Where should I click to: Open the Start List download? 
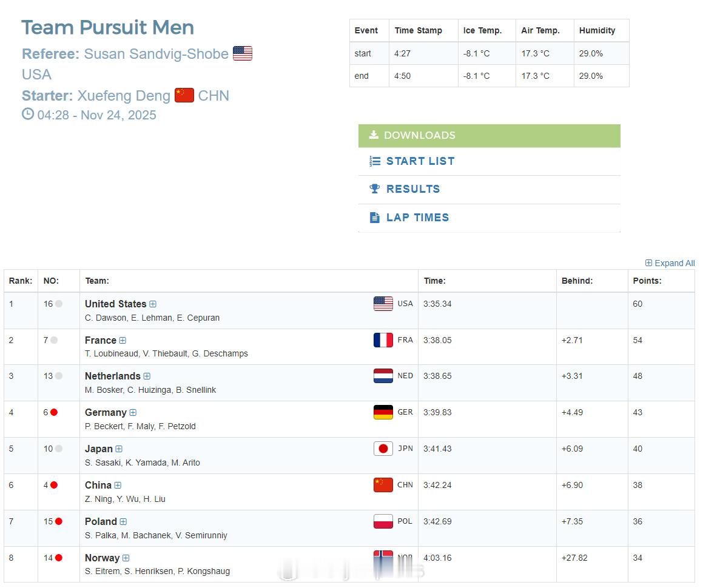(x=420, y=161)
